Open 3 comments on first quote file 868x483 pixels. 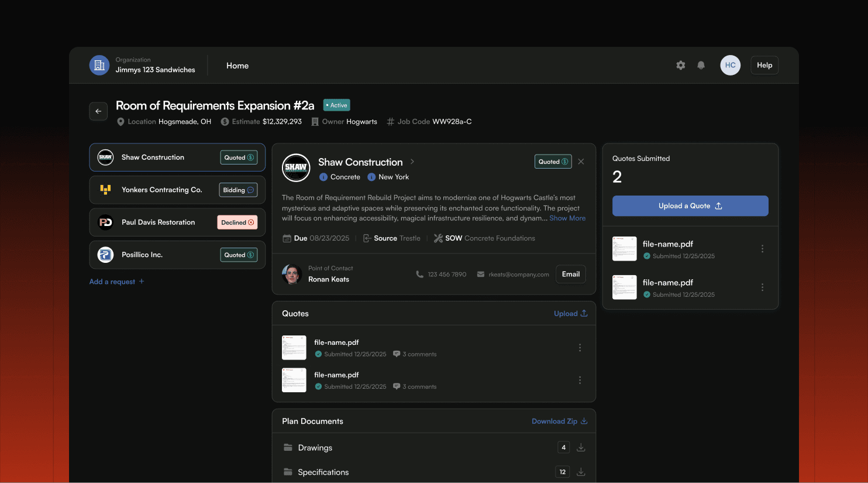(415, 354)
